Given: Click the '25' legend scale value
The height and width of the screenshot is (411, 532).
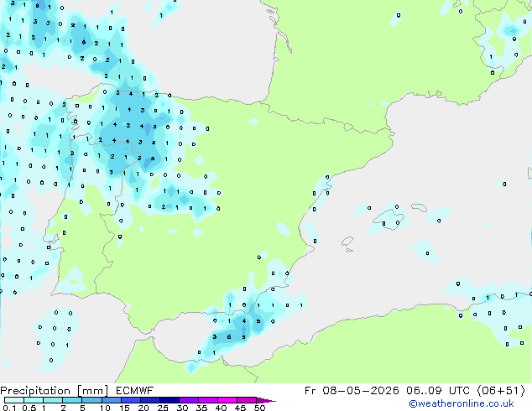Looking at the screenshot, I should click(163, 408).
